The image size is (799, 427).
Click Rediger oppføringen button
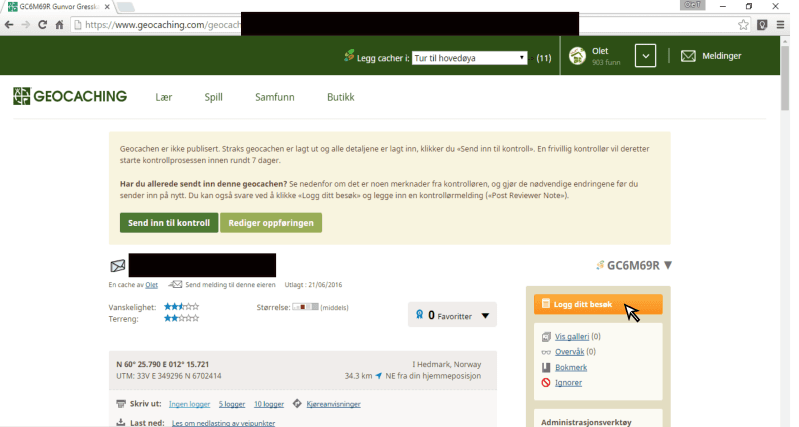point(271,223)
